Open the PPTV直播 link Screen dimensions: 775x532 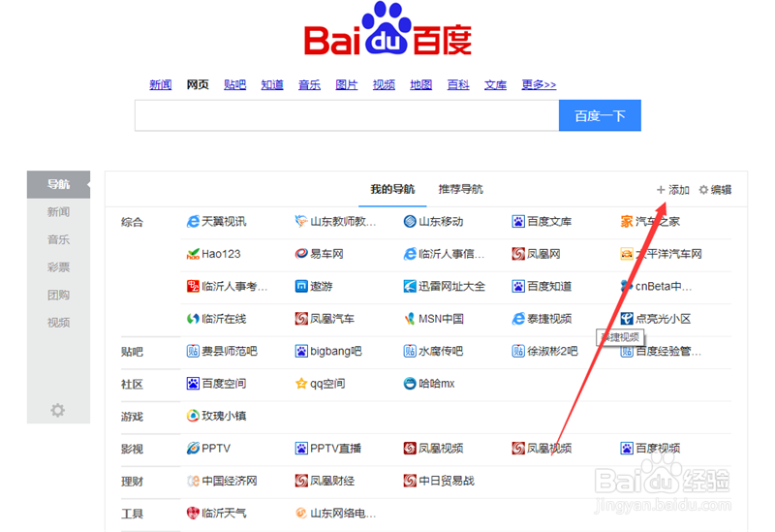335,449
